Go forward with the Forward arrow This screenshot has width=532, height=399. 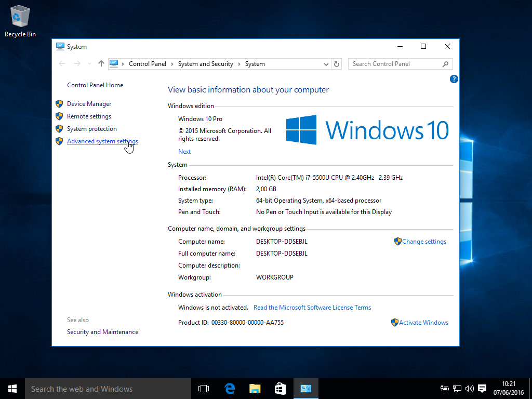(77, 63)
